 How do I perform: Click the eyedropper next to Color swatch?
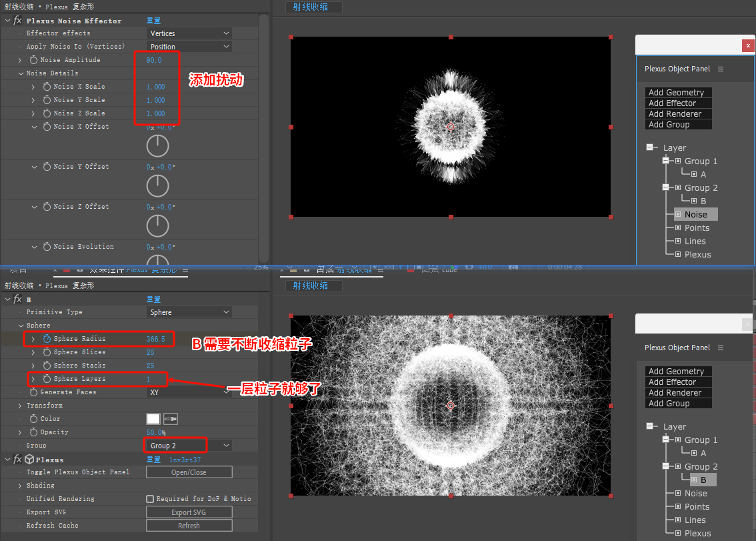pyautogui.click(x=171, y=419)
